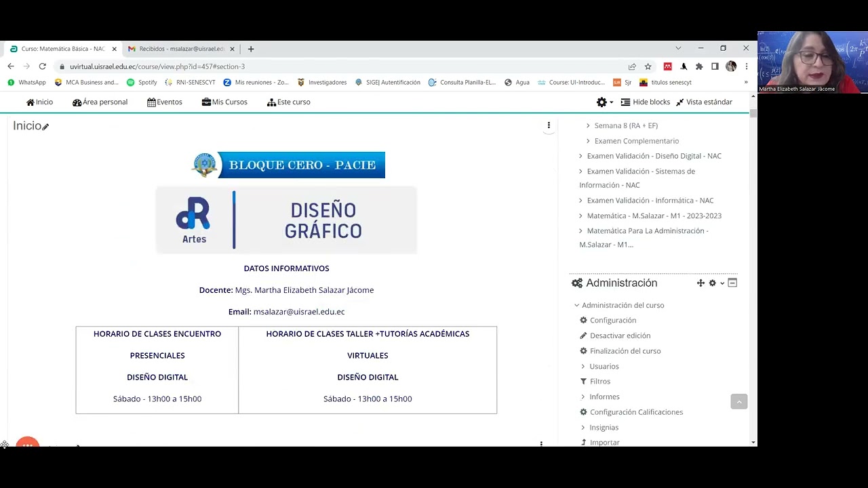Image resolution: width=868 pixels, height=488 pixels.
Task: Open the Este curso menu
Action: coord(289,102)
